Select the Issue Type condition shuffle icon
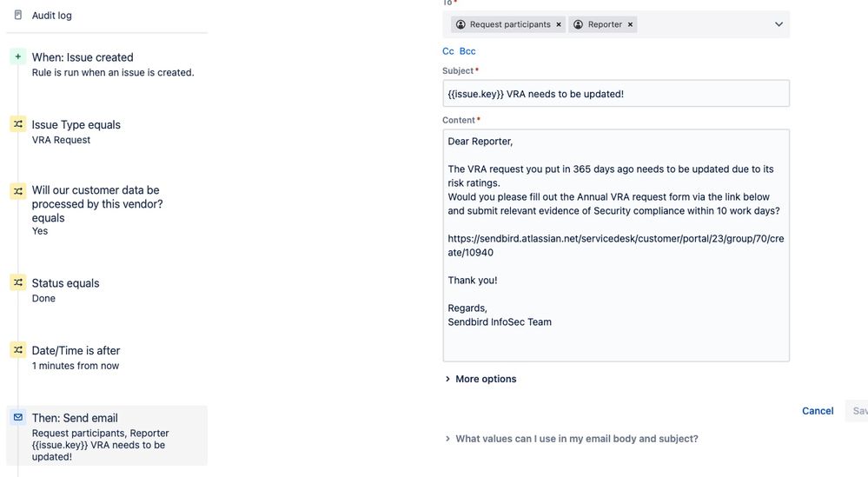868x477 pixels. click(17, 124)
